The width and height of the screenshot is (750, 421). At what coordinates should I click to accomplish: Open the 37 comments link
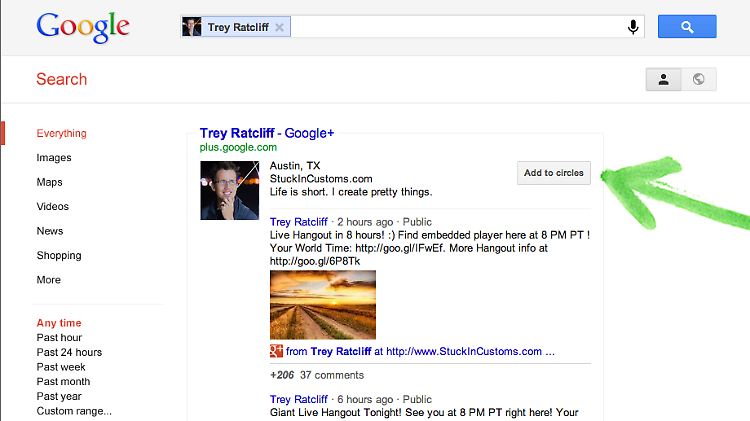tap(332, 375)
